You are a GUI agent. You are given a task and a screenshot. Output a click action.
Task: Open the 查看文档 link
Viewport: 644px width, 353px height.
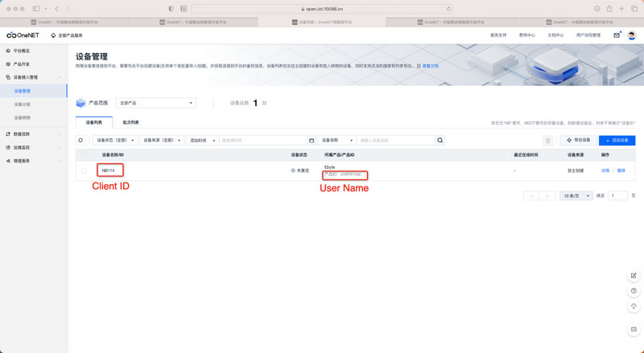430,66
